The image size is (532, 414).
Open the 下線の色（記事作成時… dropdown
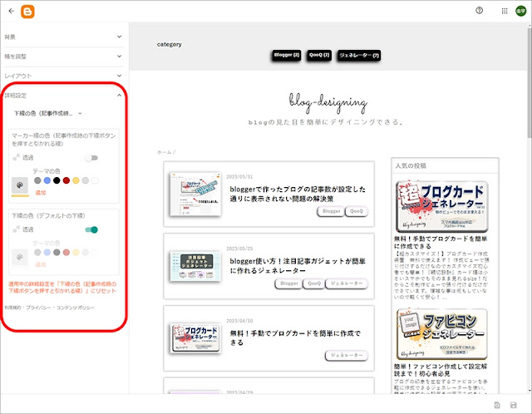(x=48, y=113)
